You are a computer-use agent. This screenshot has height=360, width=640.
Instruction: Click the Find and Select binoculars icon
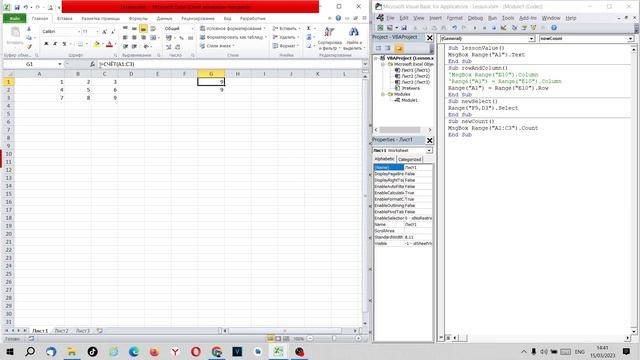point(353,32)
